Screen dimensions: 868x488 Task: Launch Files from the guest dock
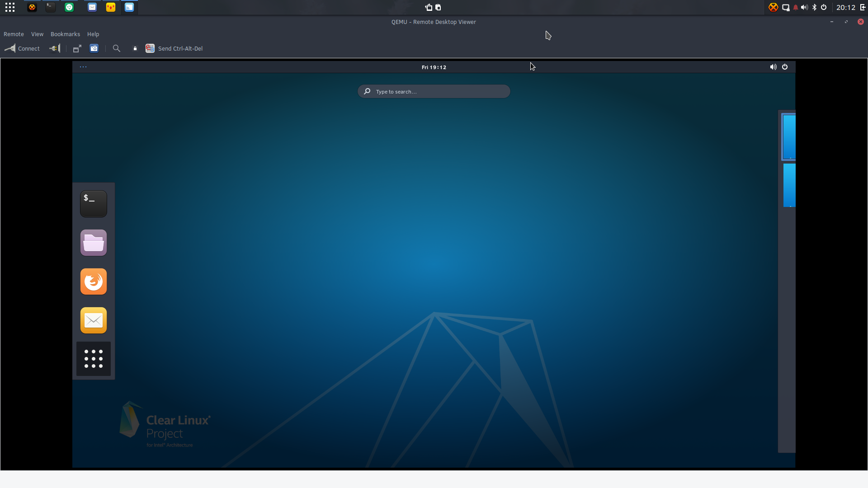point(94,243)
